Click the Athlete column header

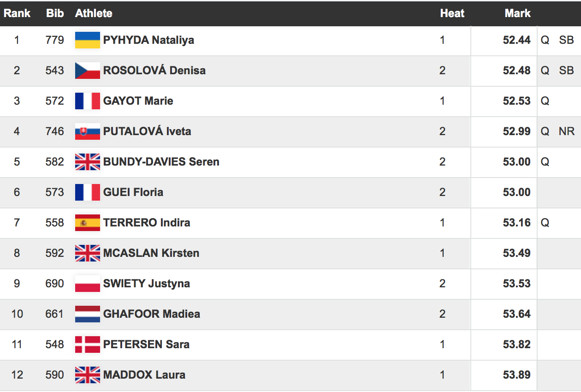point(94,13)
